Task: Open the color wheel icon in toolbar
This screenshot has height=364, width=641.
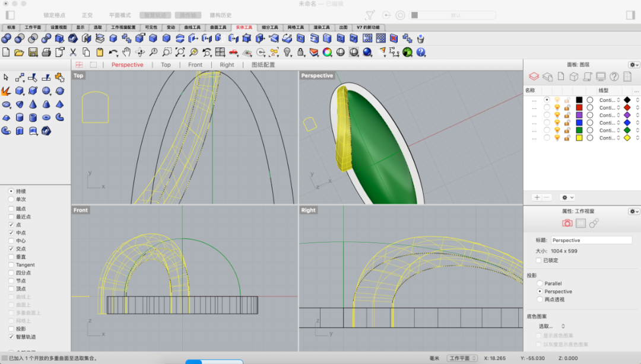Action: click(327, 52)
